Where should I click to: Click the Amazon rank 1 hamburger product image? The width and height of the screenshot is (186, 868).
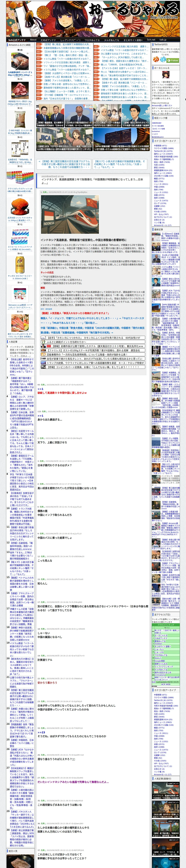pyautogui.click(x=20, y=61)
